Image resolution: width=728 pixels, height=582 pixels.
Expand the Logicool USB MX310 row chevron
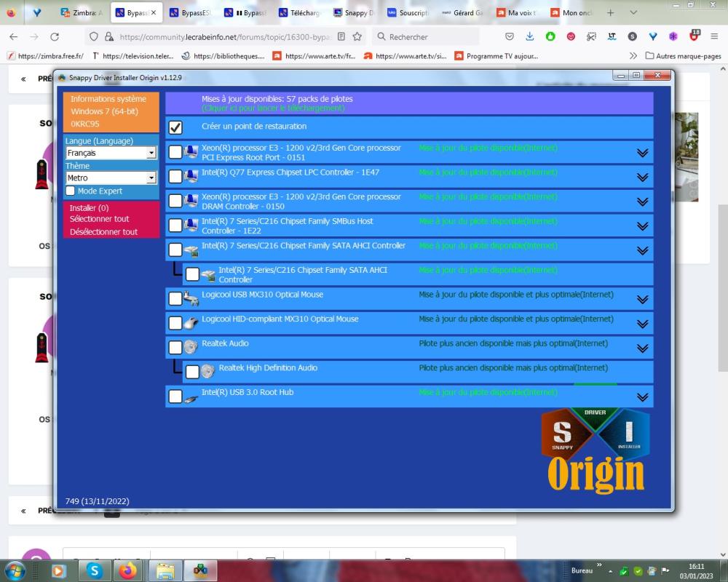point(643,299)
